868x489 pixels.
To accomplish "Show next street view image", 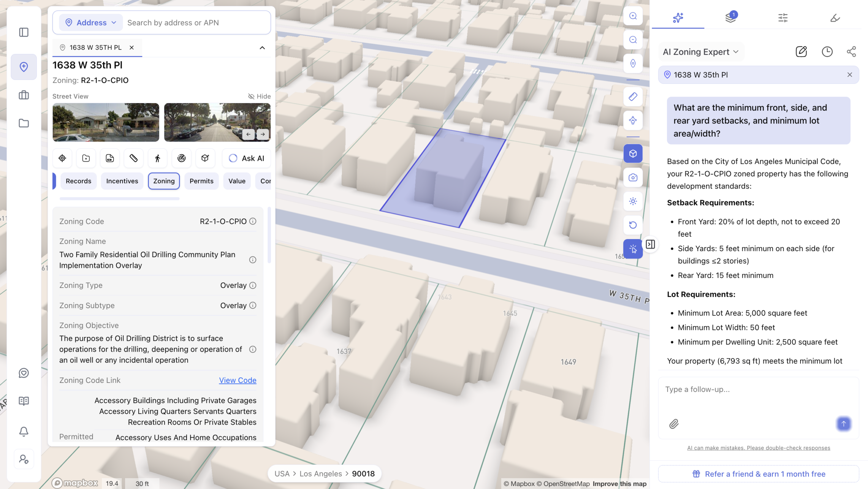I will (263, 134).
